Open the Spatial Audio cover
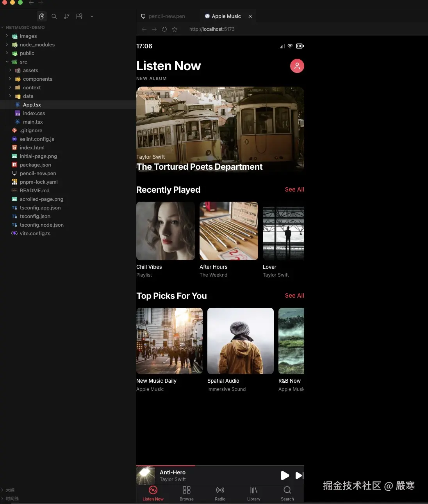The height and width of the screenshot is (504, 428). pos(241,341)
